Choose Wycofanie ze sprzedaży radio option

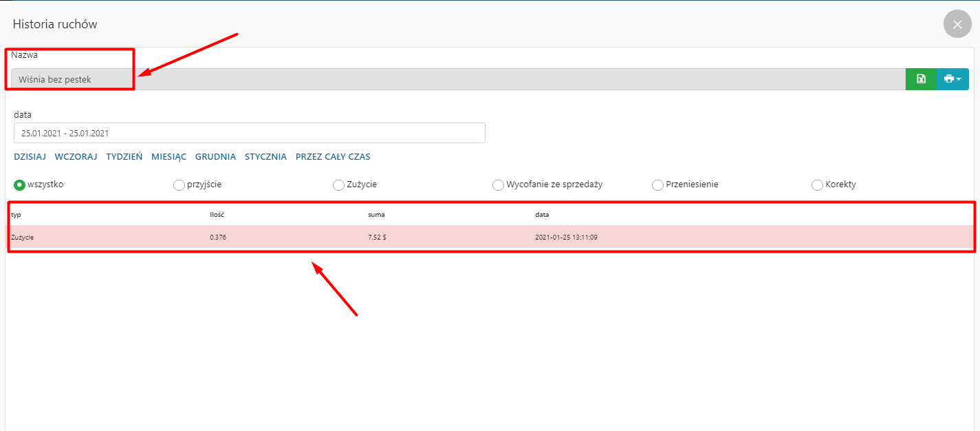tap(498, 185)
